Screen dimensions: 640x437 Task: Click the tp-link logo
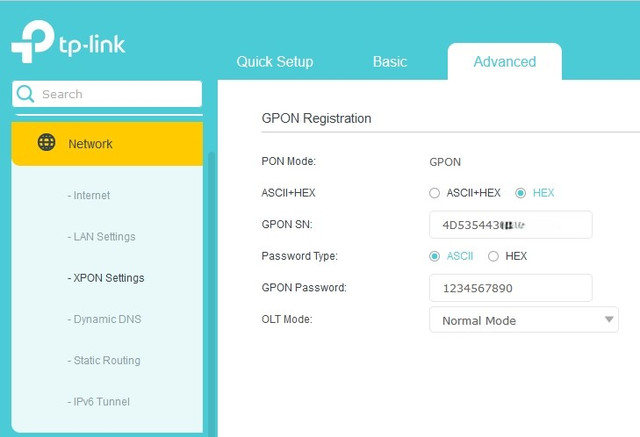click(x=68, y=41)
